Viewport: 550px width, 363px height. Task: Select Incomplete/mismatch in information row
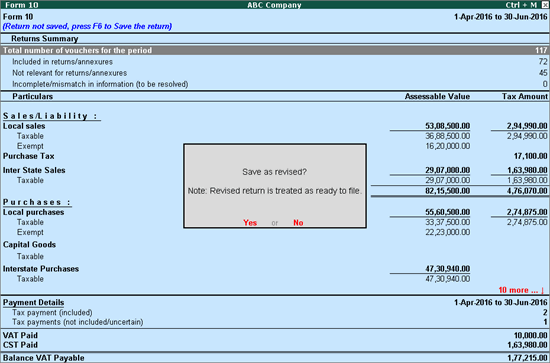click(275, 84)
